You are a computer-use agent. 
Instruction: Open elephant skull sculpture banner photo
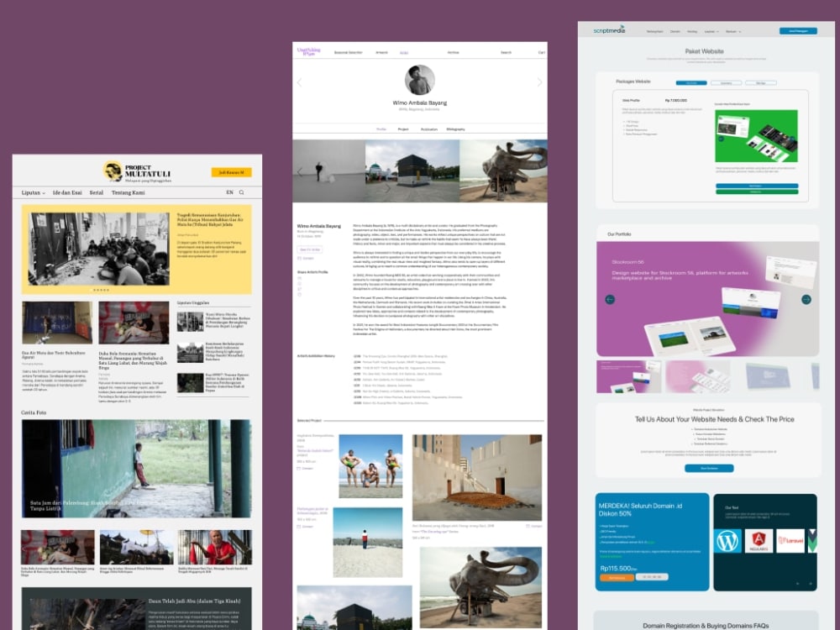(x=503, y=171)
